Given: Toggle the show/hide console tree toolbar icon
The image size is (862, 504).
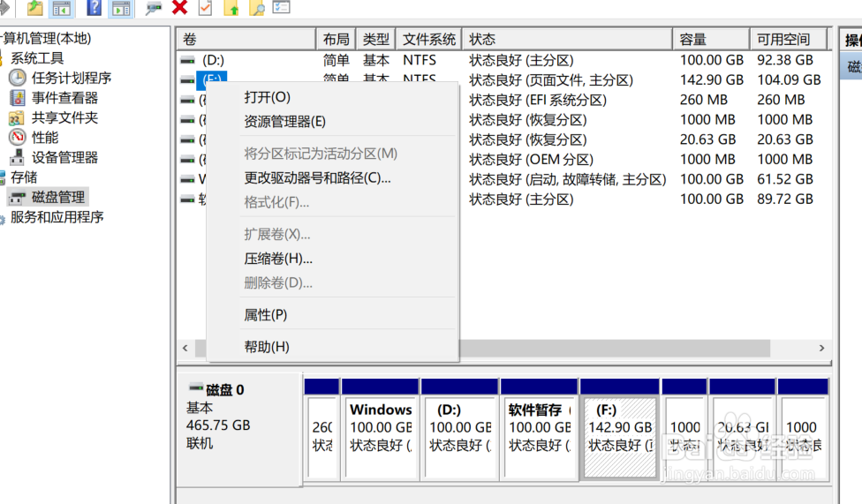Looking at the screenshot, I should pos(62,8).
